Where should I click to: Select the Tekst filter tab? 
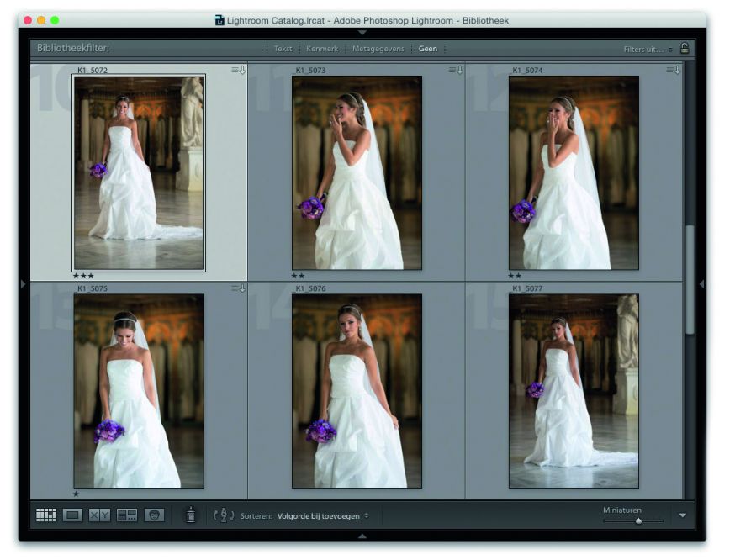pyautogui.click(x=283, y=49)
